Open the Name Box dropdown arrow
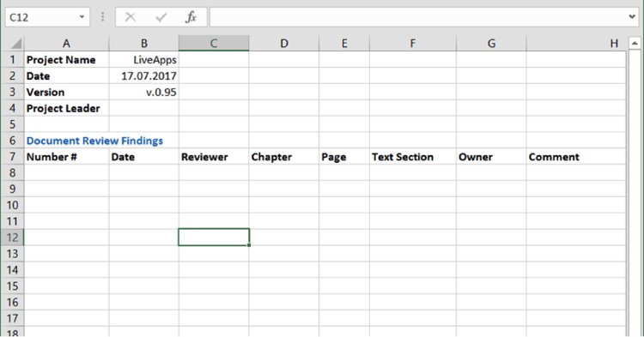 click(x=82, y=17)
